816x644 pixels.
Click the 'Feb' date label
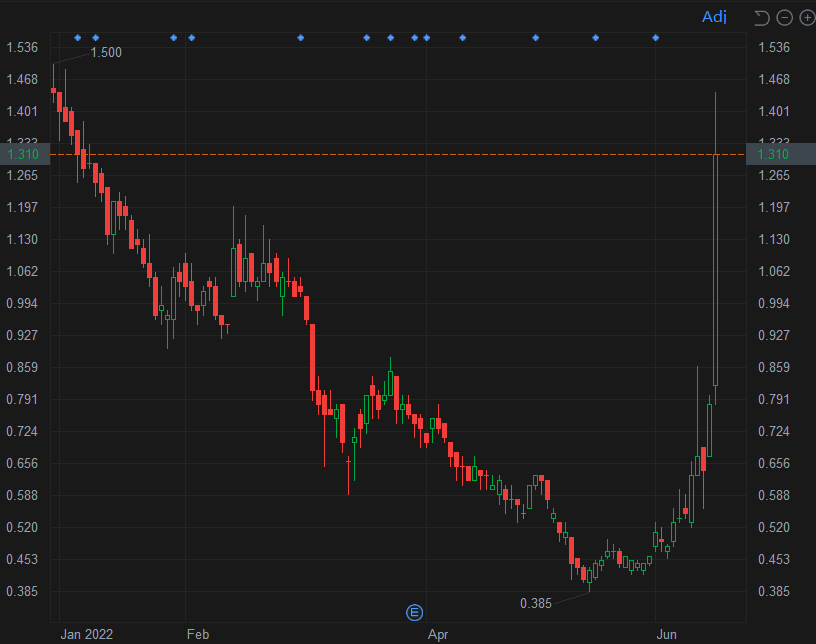click(198, 634)
